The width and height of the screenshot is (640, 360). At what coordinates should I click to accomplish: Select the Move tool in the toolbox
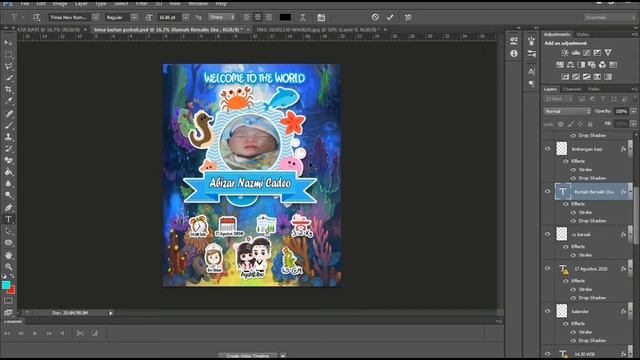click(8, 42)
